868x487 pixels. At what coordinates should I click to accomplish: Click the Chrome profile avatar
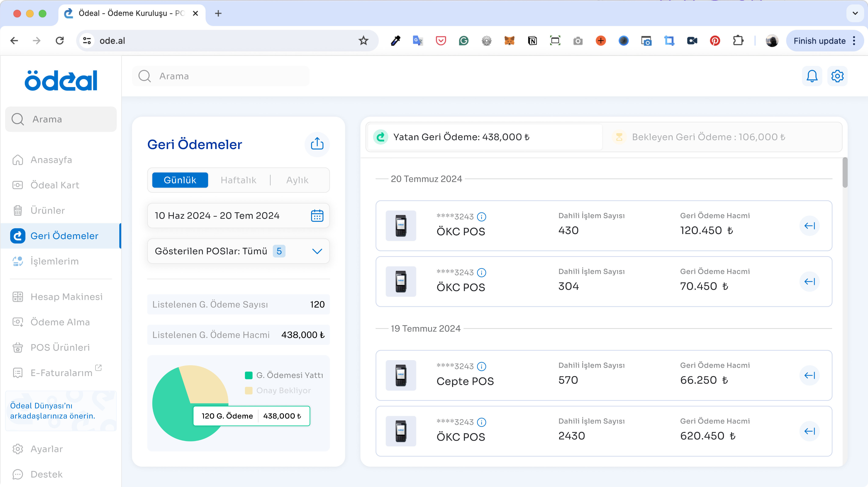pos(772,41)
